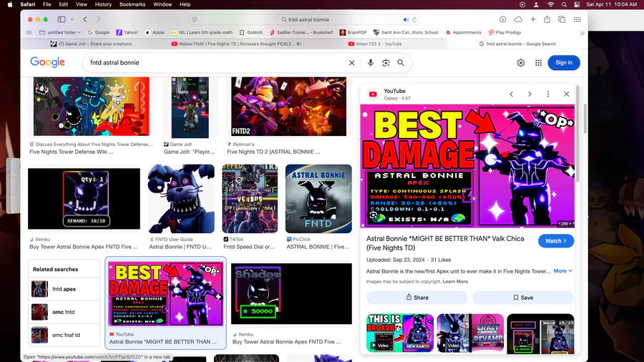Open Google bookmark
Screen dimensions: 644x362
(x=99, y=32)
